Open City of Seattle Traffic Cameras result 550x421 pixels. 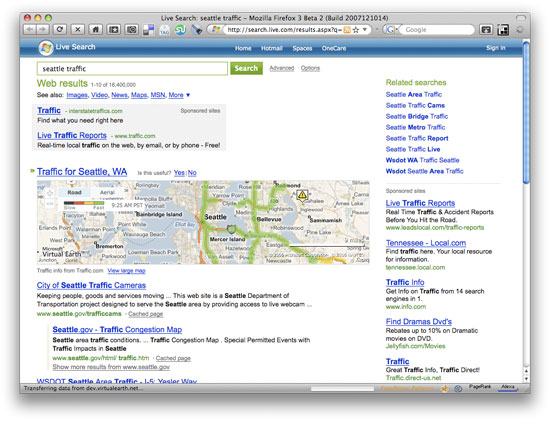(x=91, y=285)
